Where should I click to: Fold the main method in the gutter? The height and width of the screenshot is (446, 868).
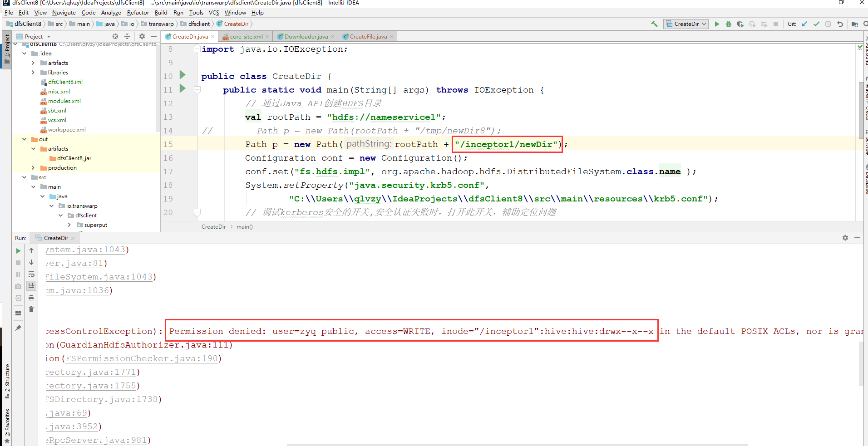197,90
